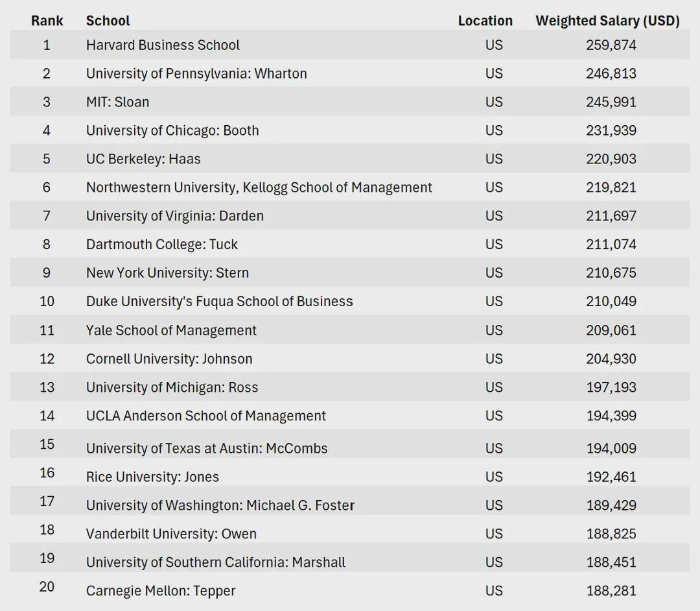Screen dimensions: 700x611
Task: Select the salary value 210,049
Action: [611, 302]
